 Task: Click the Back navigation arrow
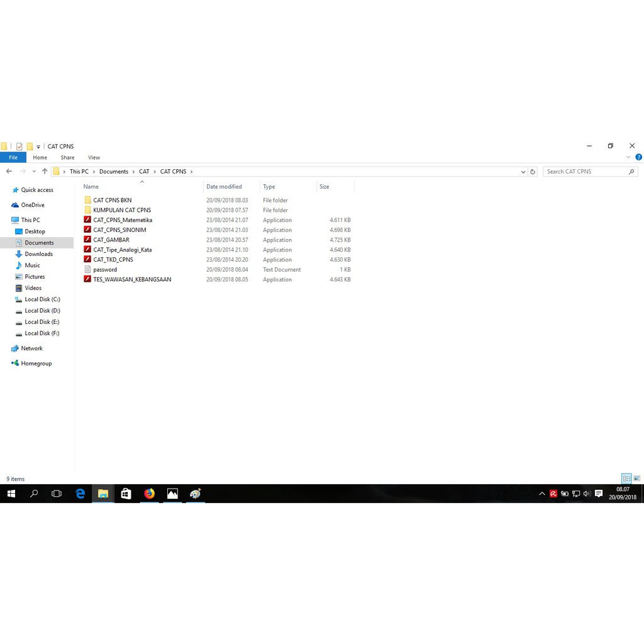tap(9, 172)
